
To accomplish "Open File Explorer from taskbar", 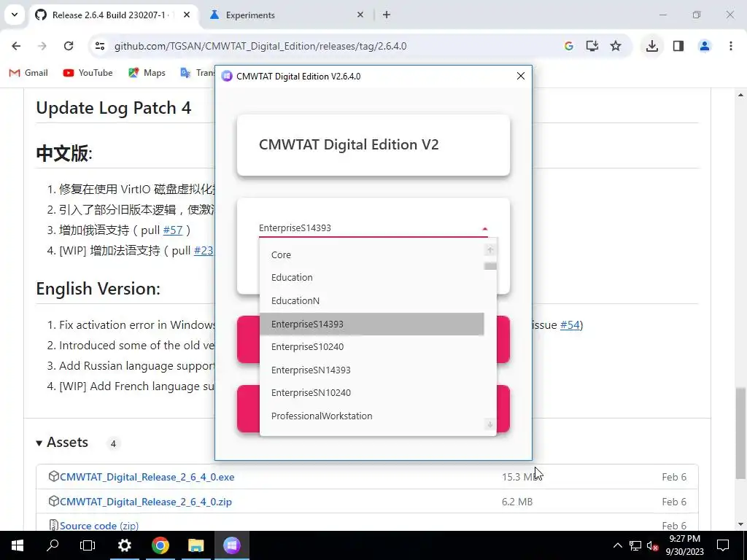I will click(196, 545).
